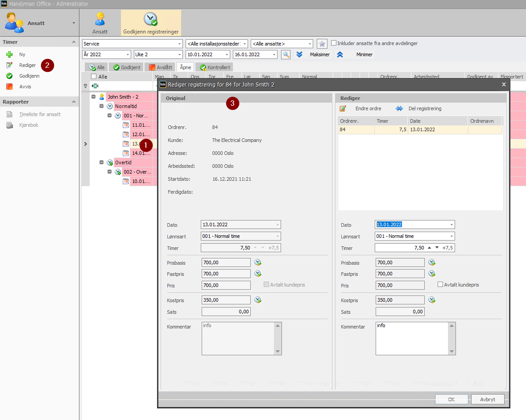Click the Avbryt button

pos(488,399)
